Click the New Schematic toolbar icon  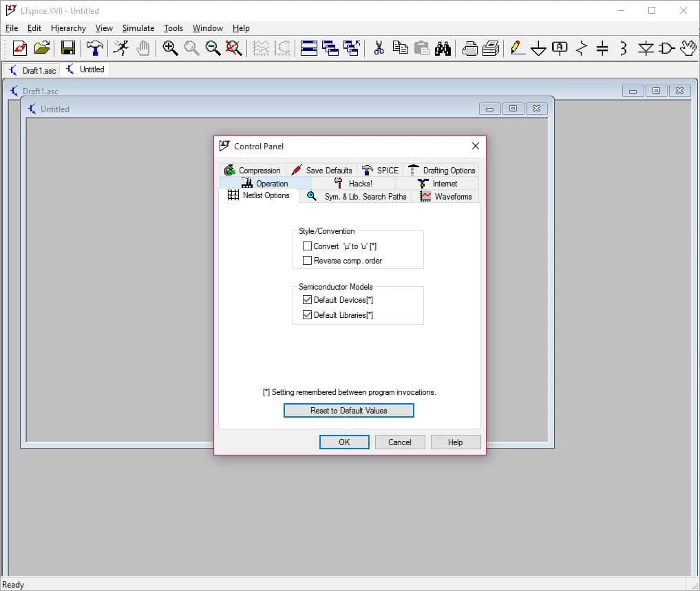pyautogui.click(x=20, y=47)
